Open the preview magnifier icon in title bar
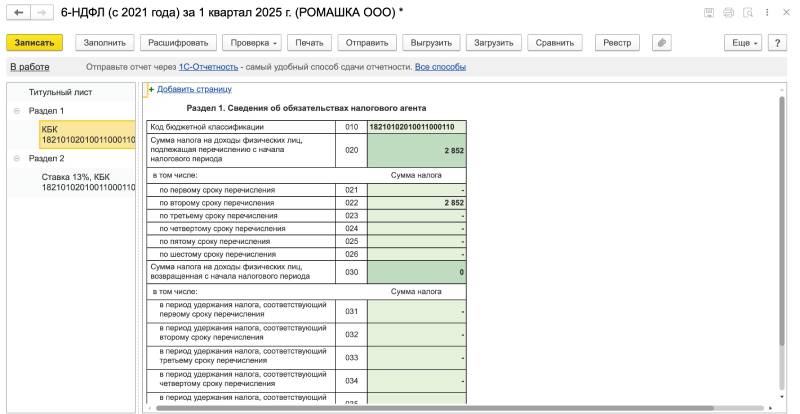This screenshot has height=414, width=800. pos(746,12)
